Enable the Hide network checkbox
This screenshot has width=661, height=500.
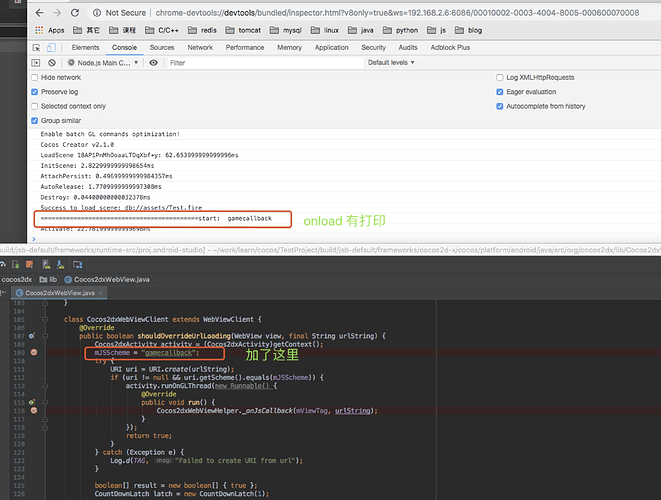[x=36, y=77]
